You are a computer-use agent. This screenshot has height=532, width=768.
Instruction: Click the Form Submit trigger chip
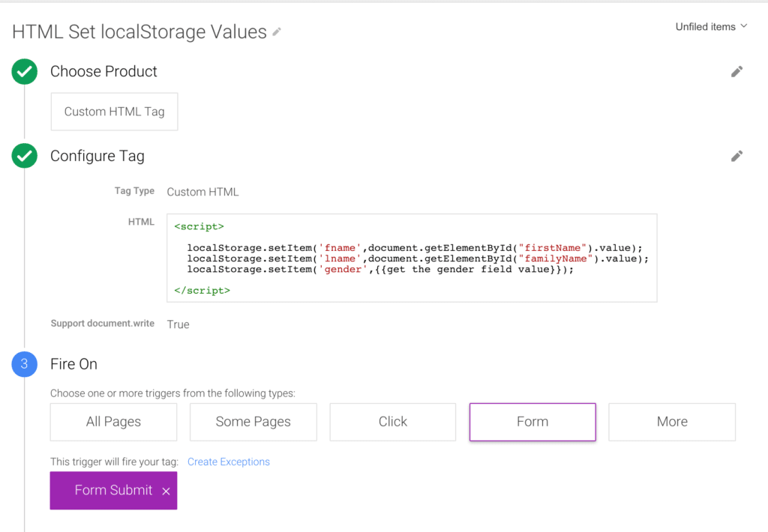[x=114, y=490]
